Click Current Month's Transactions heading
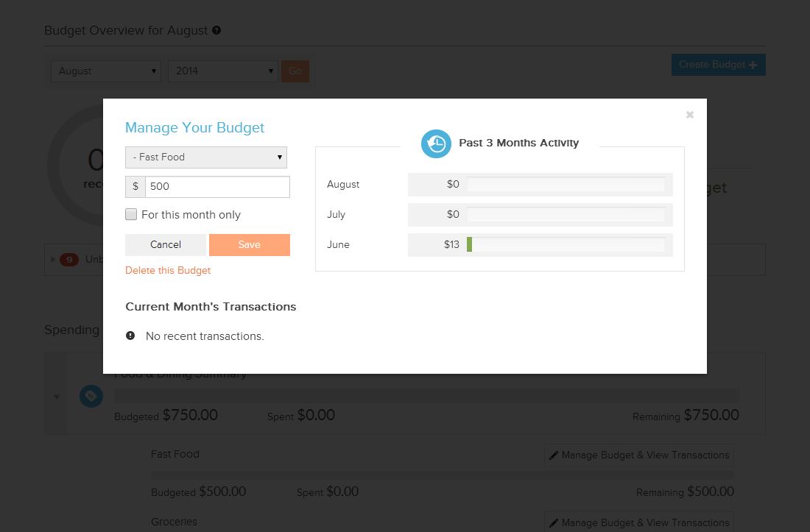The width and height of the screenshot is (810, 532). coord(211,307)
